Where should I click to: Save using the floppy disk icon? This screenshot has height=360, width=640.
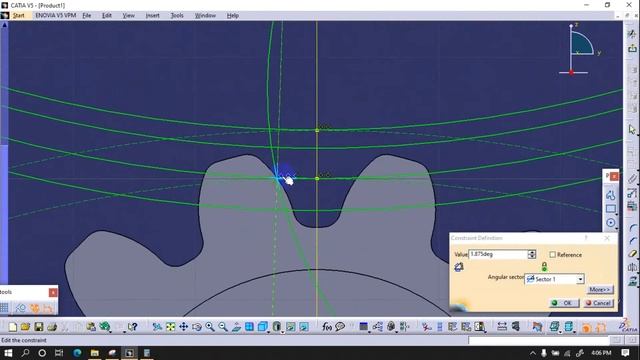pos(38,327)
